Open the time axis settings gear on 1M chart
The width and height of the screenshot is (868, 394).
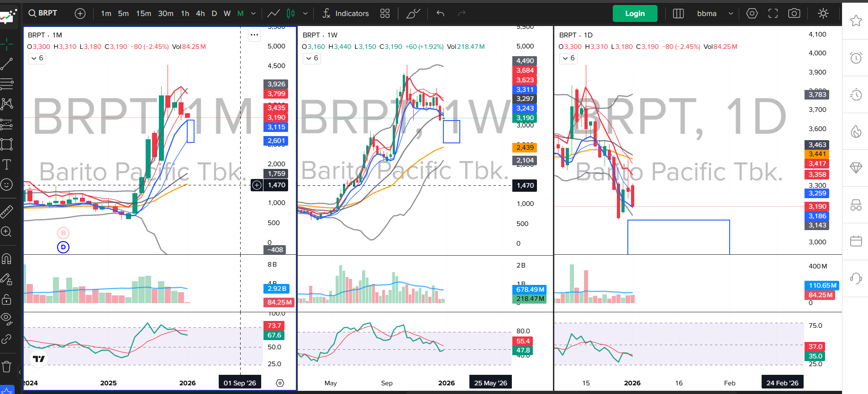(280, 383)
